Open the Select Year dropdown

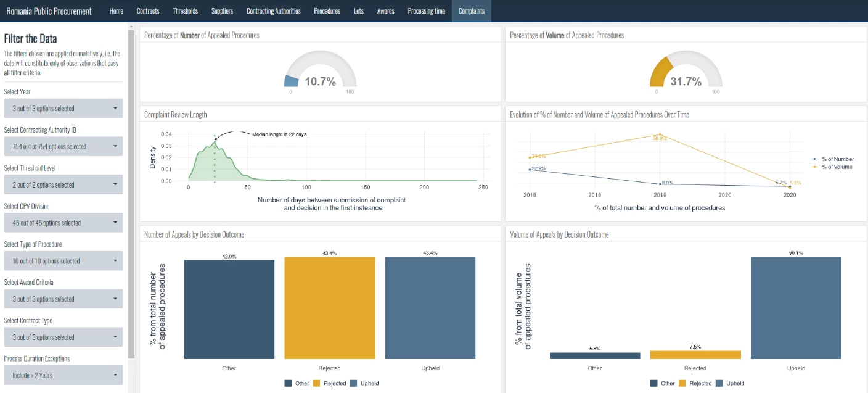(x=63, y=109)
